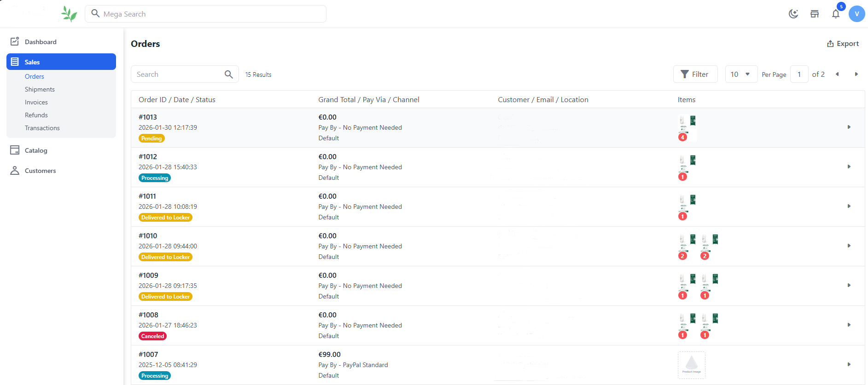The height and width of the screenshot is (385, 868).
Task: Click the search magnifier in orders search
Action: click(x=228, y=75)
